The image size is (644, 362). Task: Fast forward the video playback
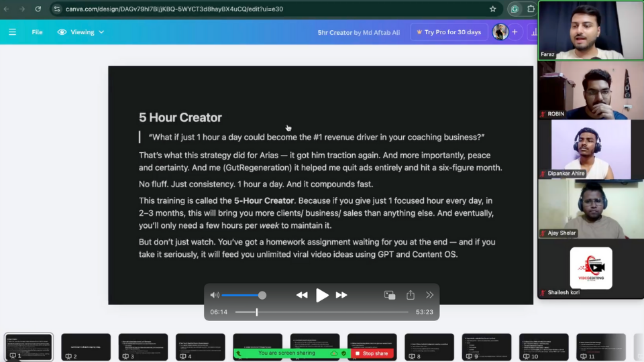[x=341, y=295]
